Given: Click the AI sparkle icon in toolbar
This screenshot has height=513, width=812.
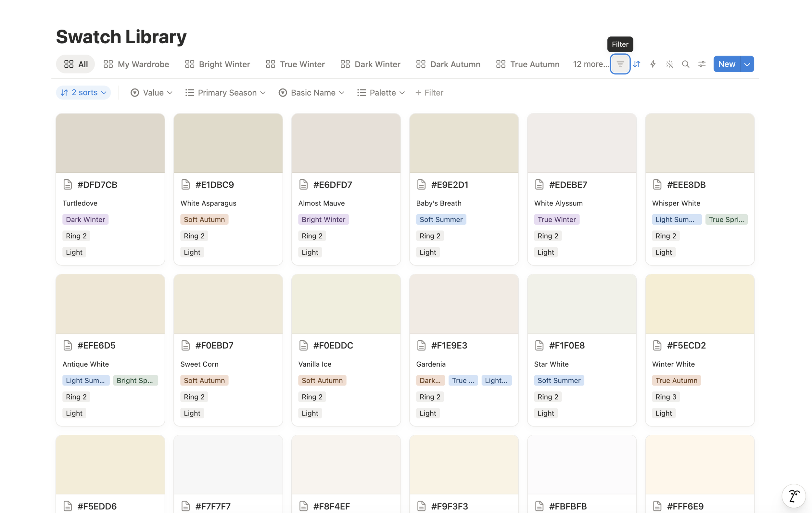Looking at the screenshot, I should coord(669,64).
